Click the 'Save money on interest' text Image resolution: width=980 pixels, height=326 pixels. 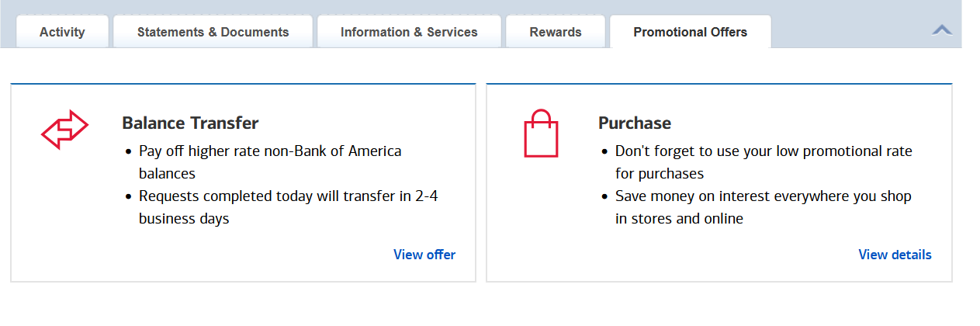pyautogui.click(x=763, y=196)
